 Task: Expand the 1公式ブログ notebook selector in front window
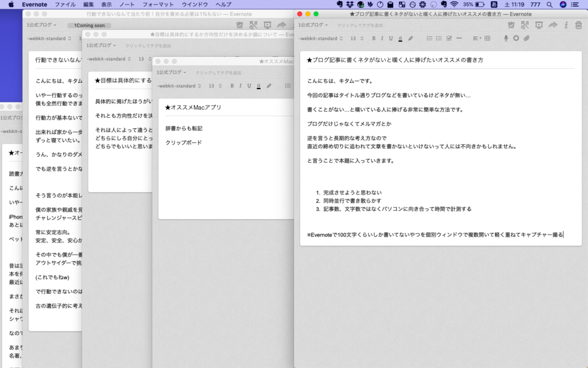point(314,25)
